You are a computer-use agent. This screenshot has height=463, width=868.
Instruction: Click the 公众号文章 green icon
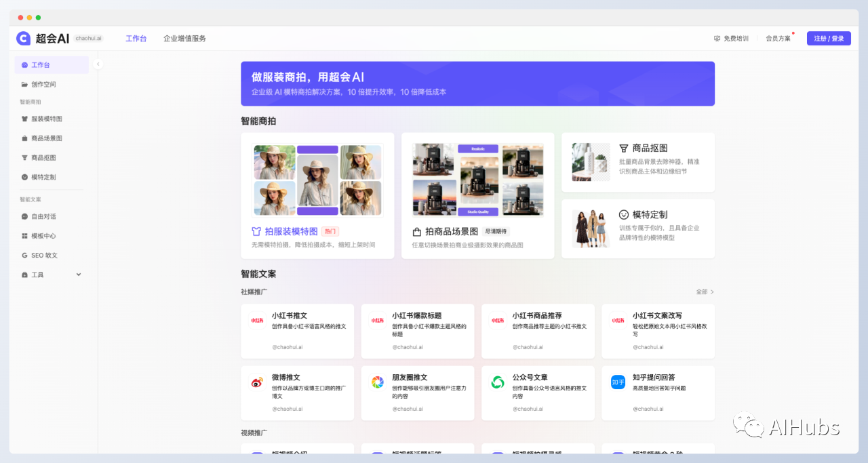point(498,382)
